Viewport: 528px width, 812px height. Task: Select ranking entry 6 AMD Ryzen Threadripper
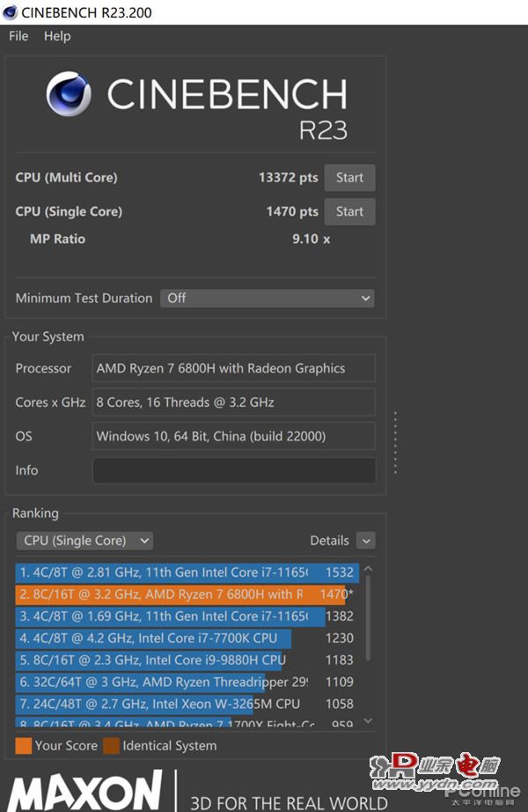click(187, 682)
